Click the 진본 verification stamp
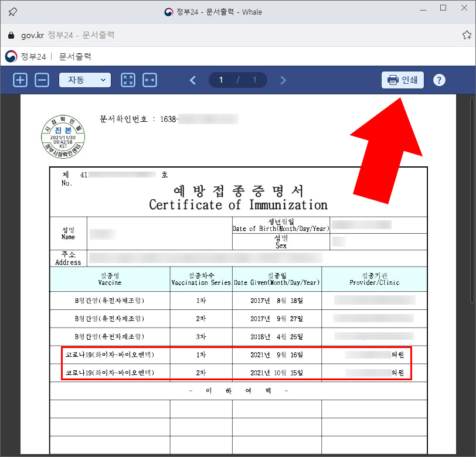 pyautogui.click(x=63, y=137)
